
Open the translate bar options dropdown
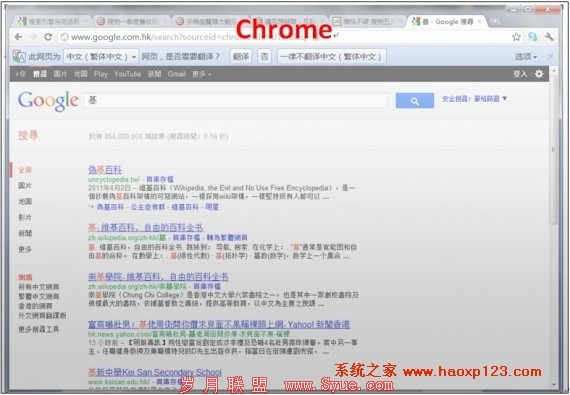pos(526,57)
